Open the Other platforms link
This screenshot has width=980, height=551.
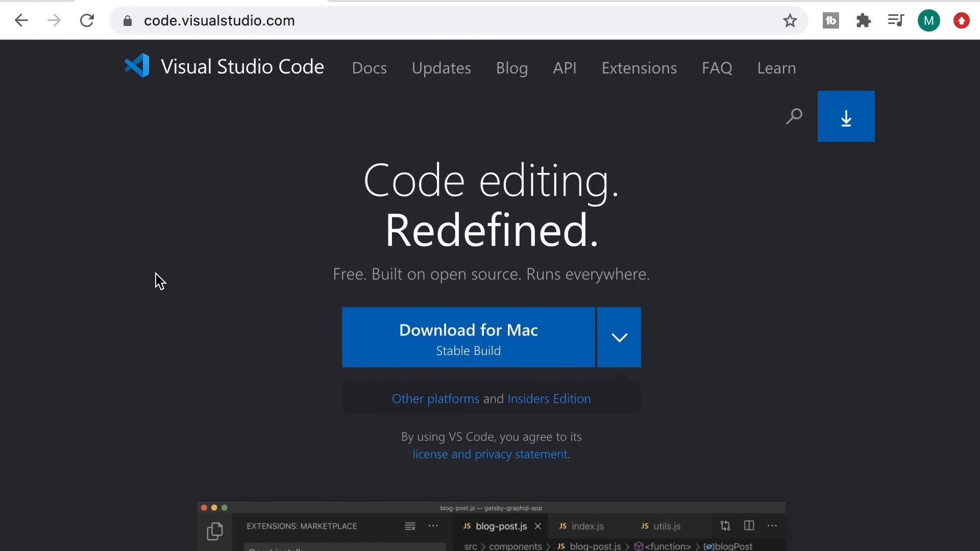(x=435, y=398)
